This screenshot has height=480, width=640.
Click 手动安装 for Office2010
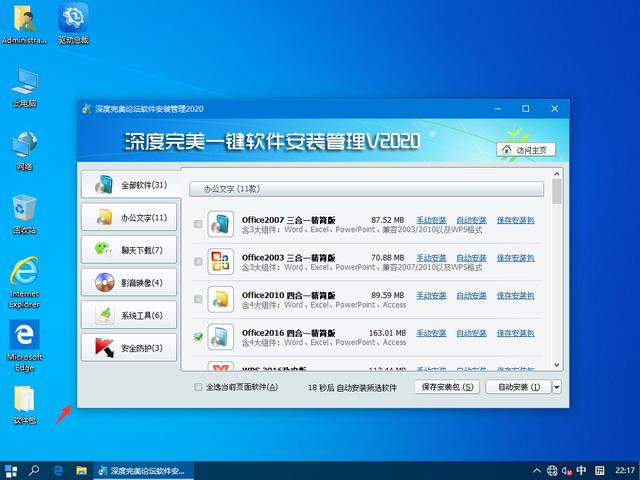click(431, 295)
